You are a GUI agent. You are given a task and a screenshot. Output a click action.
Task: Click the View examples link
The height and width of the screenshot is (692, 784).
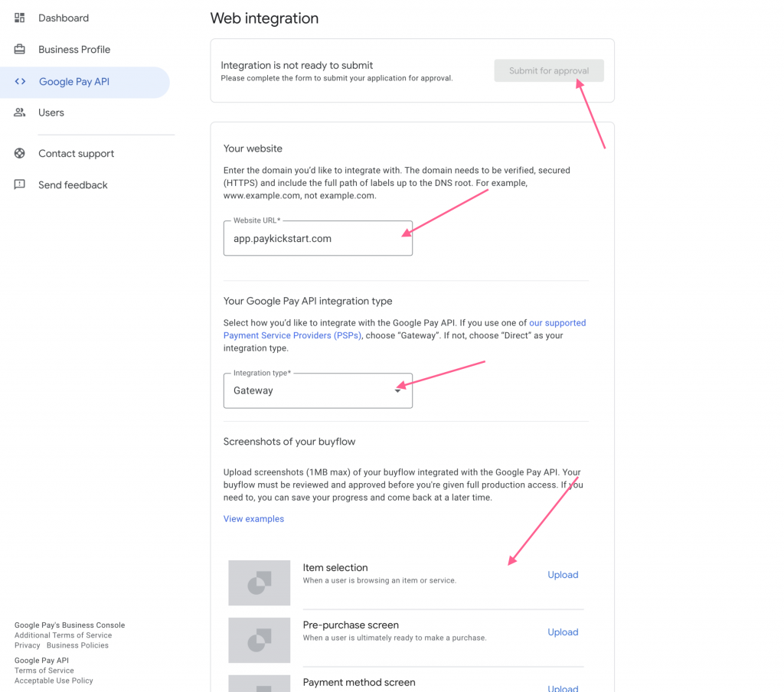(x=253, y=519)
